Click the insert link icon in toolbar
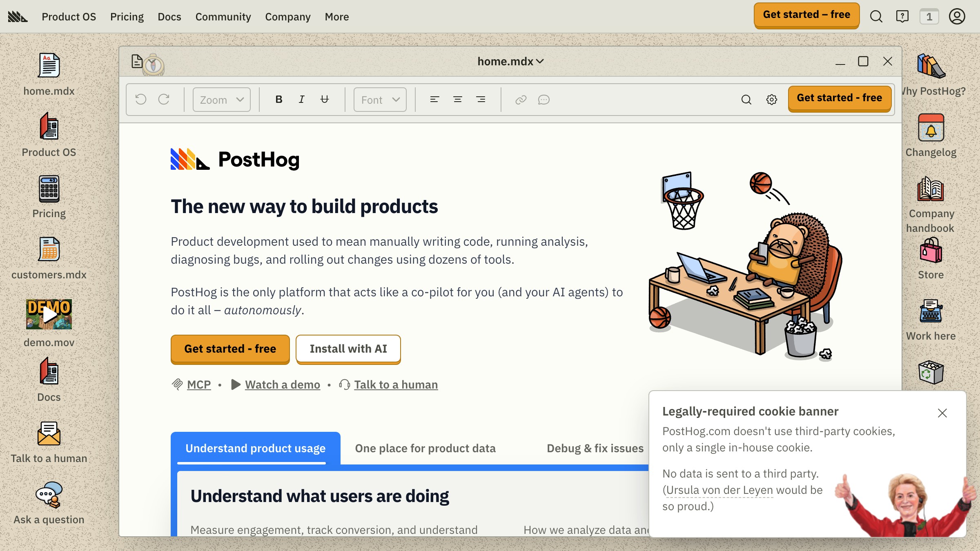Image resolution: width=980 pixels, height=551 pixels. pos(521,100)
